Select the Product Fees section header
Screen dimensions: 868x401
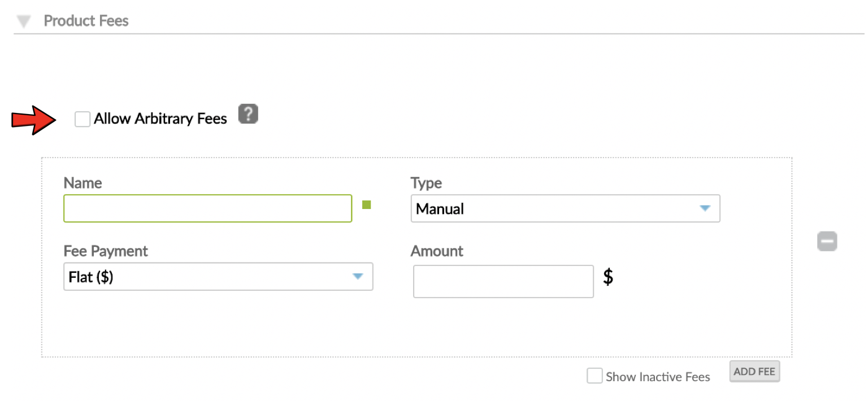pos(86,20)
